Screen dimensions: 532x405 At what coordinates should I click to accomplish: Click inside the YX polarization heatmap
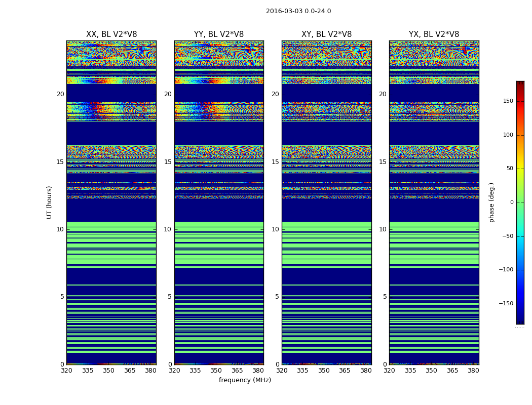pyautogui.click(x=434, y=202)
